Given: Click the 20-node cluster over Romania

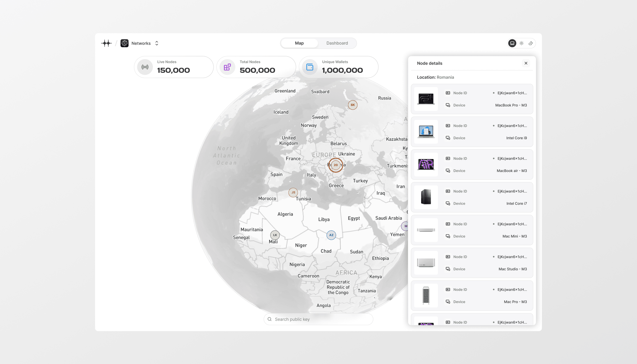Looking at the screenshot, I should [336, 165].
